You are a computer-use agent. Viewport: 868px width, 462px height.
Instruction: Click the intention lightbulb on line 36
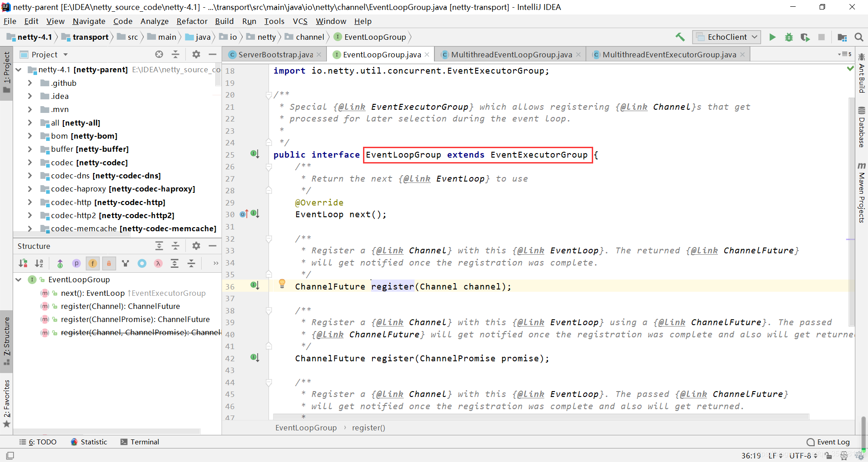point(282,284)
